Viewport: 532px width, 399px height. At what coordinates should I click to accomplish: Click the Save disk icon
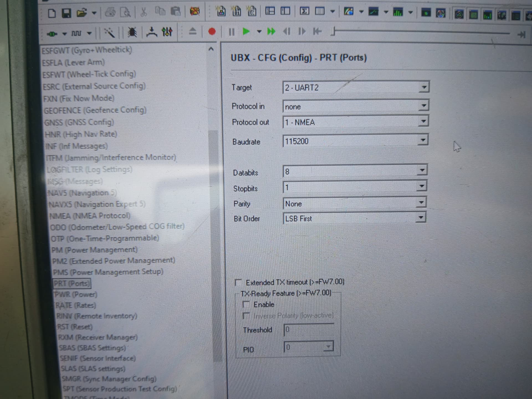[x=66, y=13]
